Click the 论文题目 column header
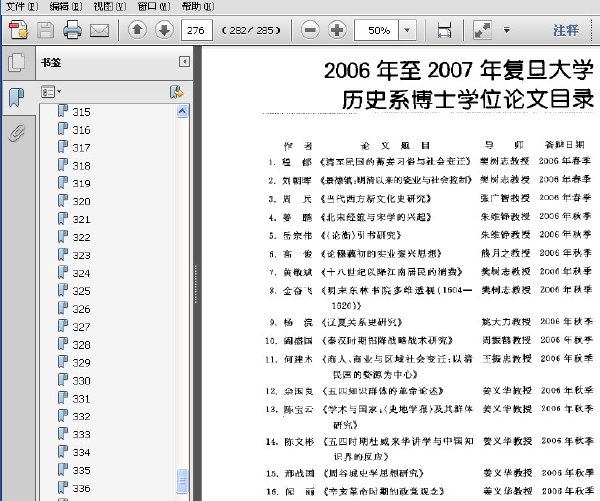This screenshot has height=501, width=600. pyautogui.click(x=395, y=145)
